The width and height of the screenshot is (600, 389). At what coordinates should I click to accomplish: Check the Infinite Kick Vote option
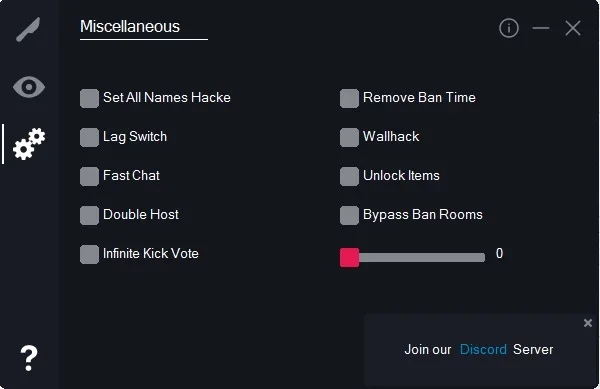point(90,254)
